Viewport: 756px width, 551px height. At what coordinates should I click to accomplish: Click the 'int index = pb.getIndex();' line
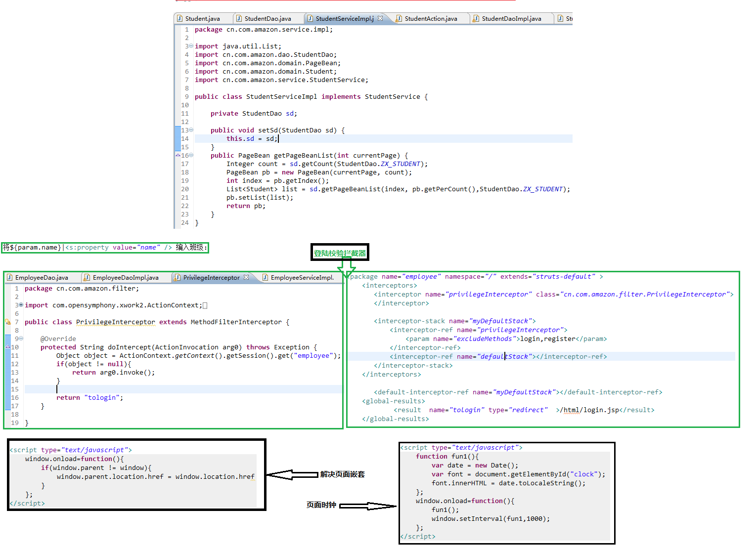[x=277, y=180]
